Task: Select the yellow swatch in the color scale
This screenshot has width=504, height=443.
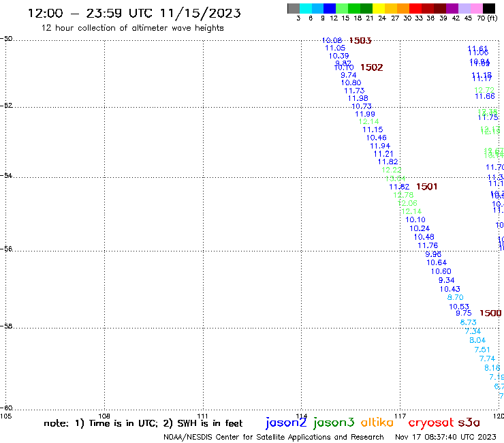Action: (x=378, y=8)
